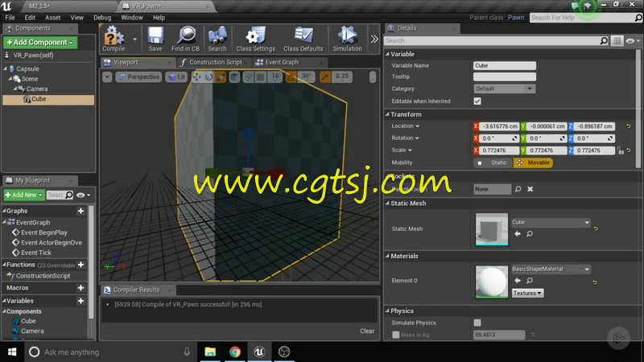
Task: Open the Window menu
Action: point(132,18)
